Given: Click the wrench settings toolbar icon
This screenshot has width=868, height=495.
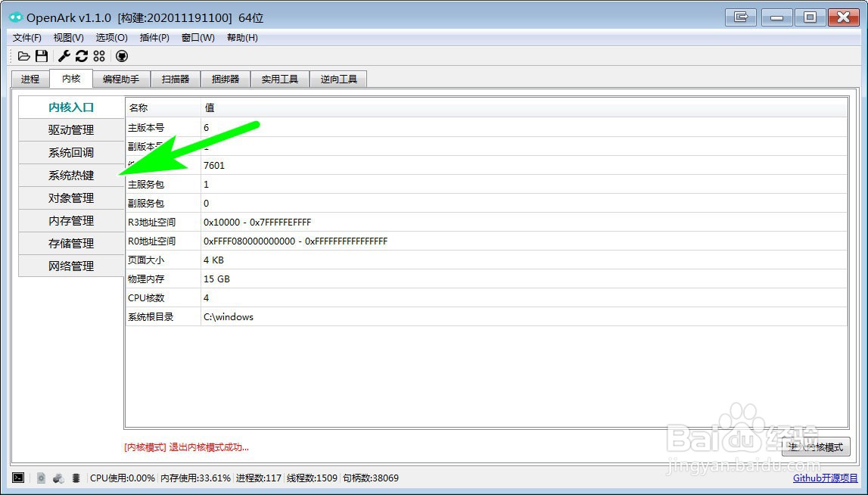Looking at the screenshot, I should pos(64,56).
